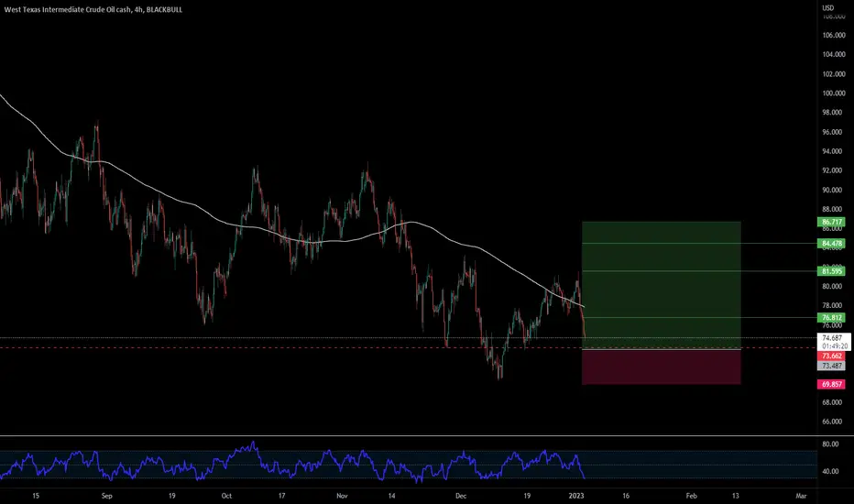Click the 76.812 green price label
The height and width of the screenshot is (504, 854).
point(831,318)
